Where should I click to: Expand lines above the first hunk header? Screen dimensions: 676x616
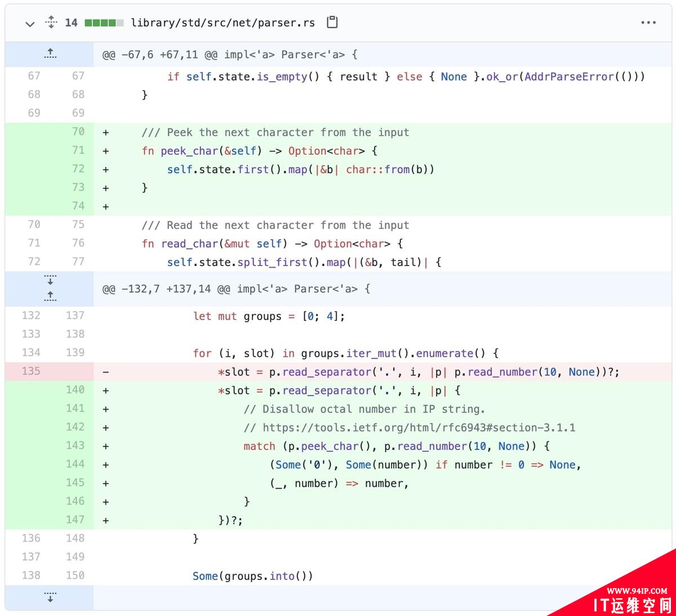(50, 54)
